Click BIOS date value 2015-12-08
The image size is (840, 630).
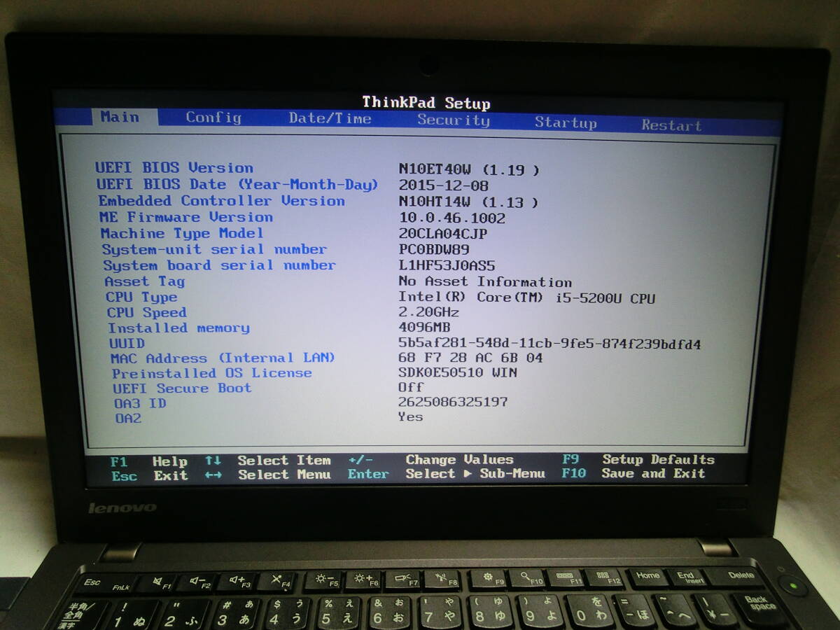pos(444,185)
